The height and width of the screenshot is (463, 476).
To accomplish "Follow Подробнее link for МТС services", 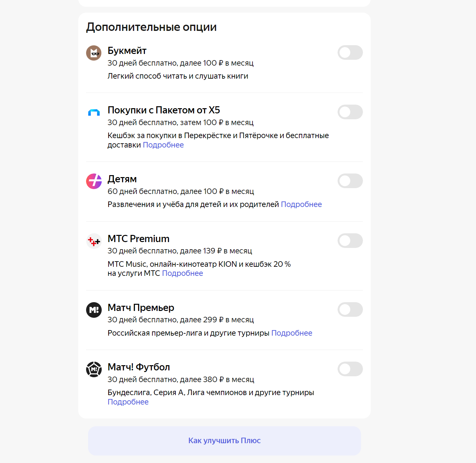I will point(183,273).
